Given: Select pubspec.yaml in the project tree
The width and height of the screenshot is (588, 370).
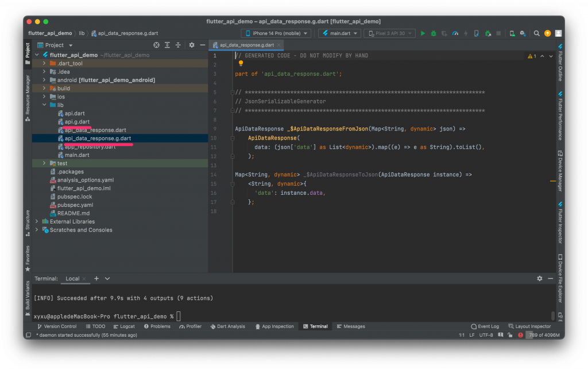Looking at the screenshot, I should [75, 205].
